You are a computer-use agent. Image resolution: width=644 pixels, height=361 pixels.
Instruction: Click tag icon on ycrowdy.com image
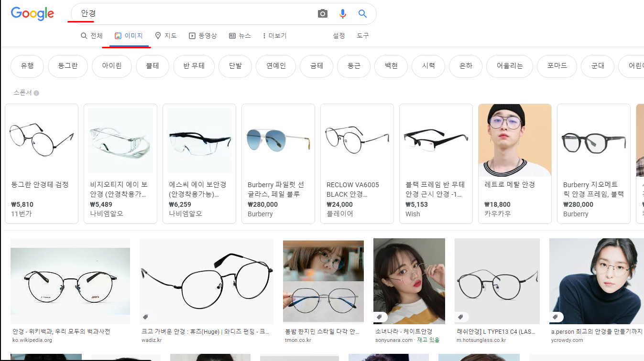click(555, 317)
